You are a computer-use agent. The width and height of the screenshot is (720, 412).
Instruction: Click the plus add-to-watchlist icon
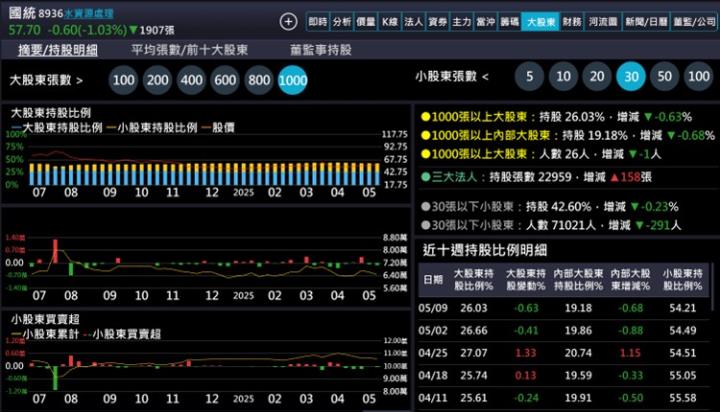click(x=288, y=22)
